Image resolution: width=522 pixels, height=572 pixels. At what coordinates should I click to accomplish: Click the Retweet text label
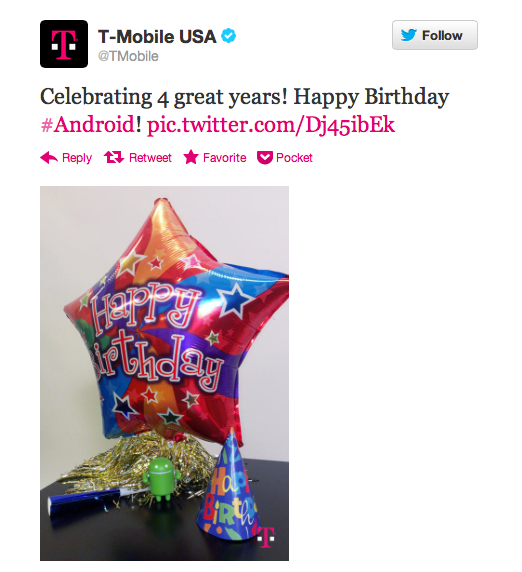tap(150, 158)
